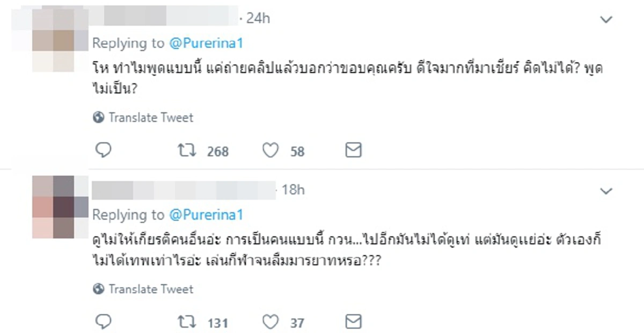Click the globe icon beside first Translate Tweet
Viewport: 644px width, 333px height.
click(x=99, y=117)
